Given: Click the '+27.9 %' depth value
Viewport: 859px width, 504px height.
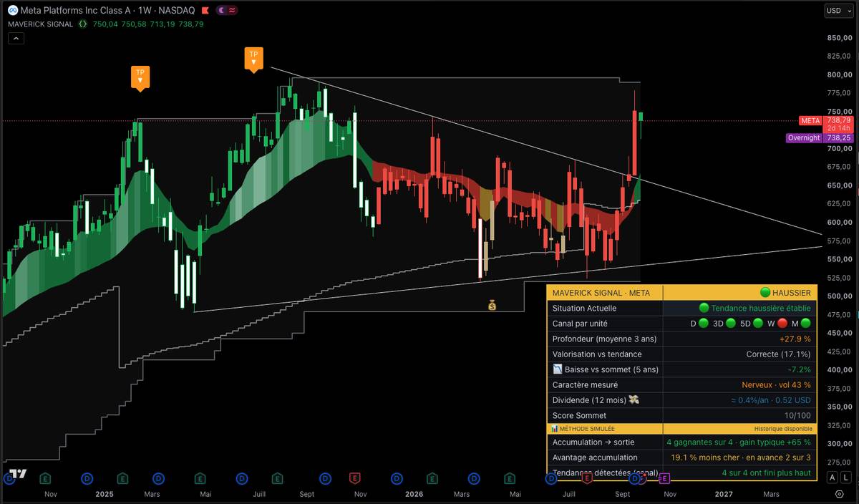Looking at the screenshot, I should [x=795, y=339].
